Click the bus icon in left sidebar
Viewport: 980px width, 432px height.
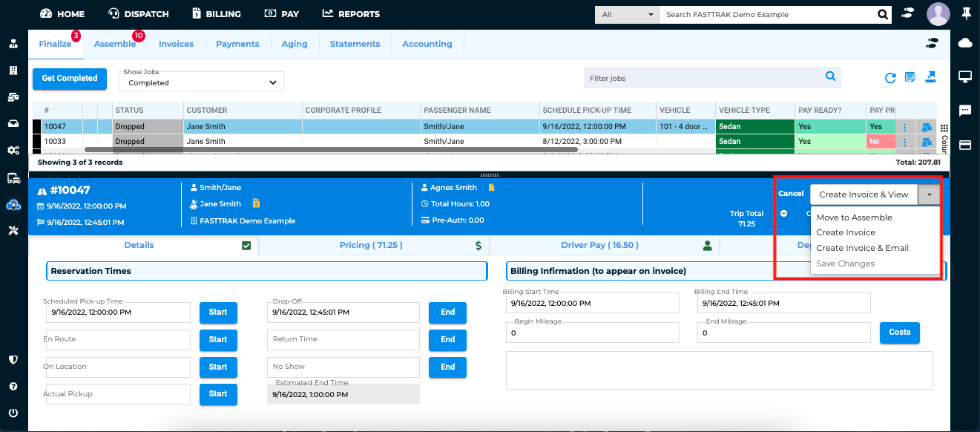click(13, 177)
